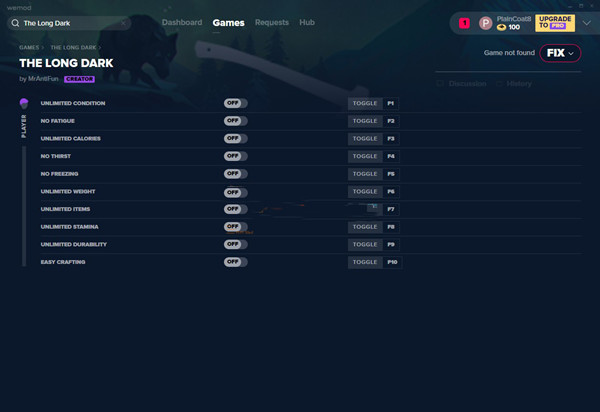600x412 pixels.
Task: Switch on Easy Crafting cheat
Action: pyautogui.click(x=236, y=262)
